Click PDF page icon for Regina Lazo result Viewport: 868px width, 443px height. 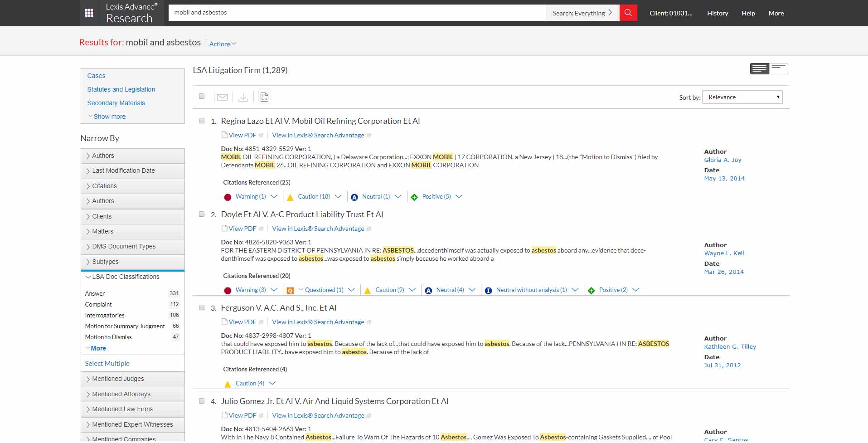[x=224, y=135]
